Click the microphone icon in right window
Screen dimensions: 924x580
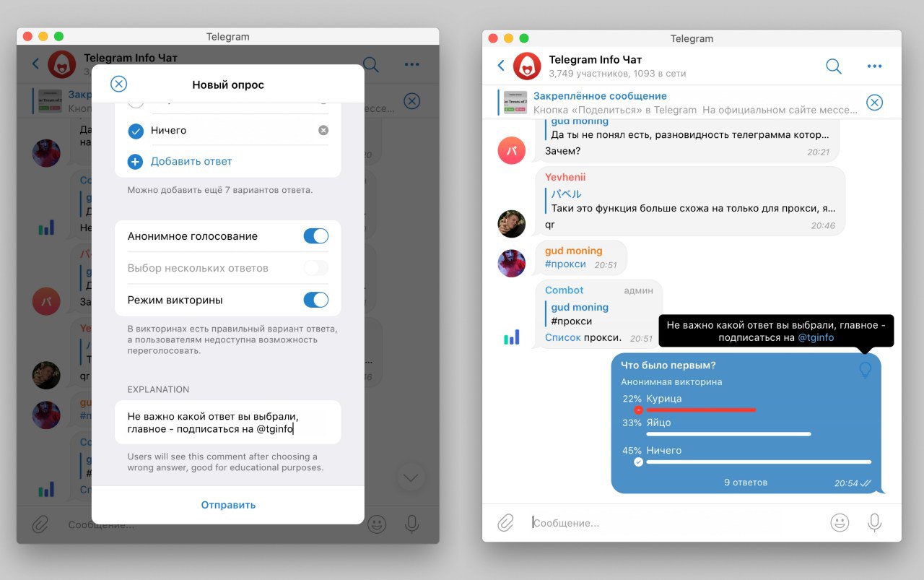[x=874, y=522]
